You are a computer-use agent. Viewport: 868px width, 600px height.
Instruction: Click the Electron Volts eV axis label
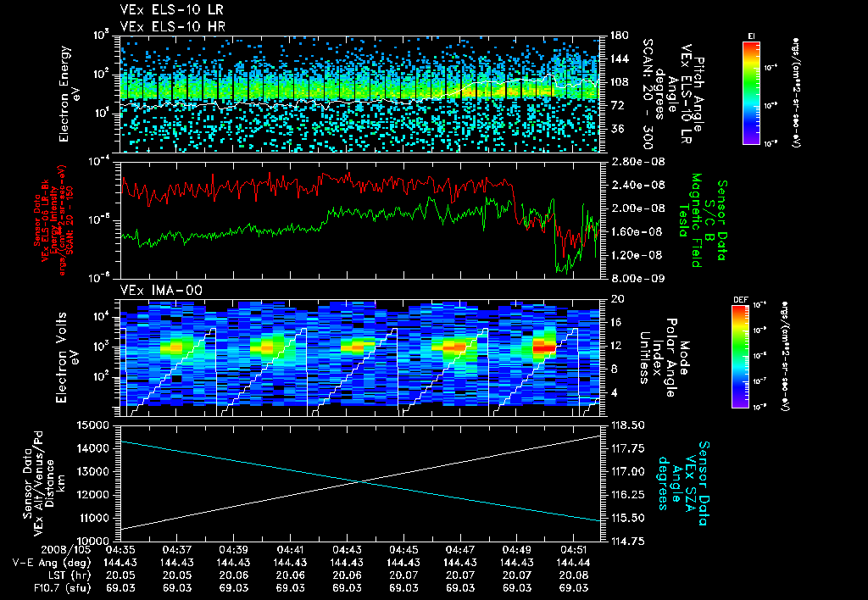66,357
